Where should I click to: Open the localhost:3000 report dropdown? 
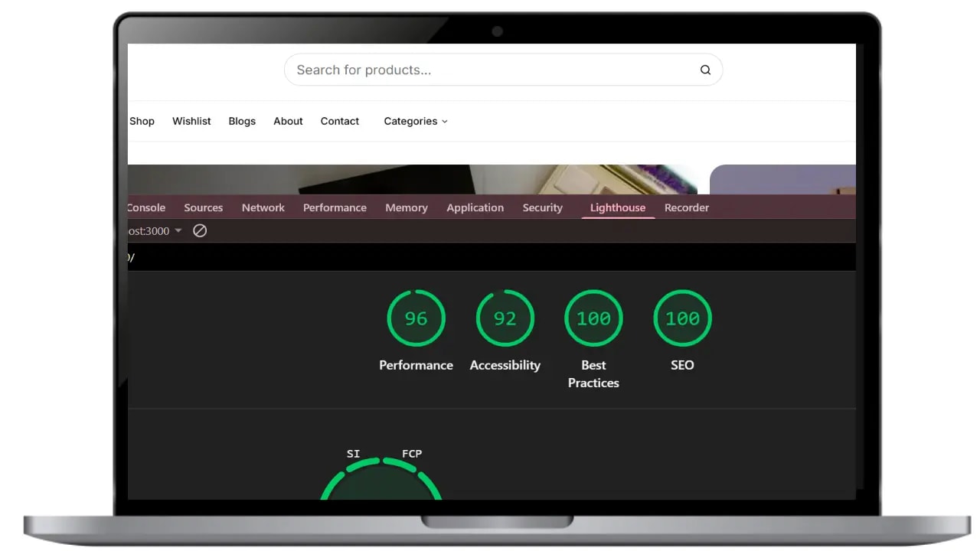pyautogui.click(x=155, y=230)
